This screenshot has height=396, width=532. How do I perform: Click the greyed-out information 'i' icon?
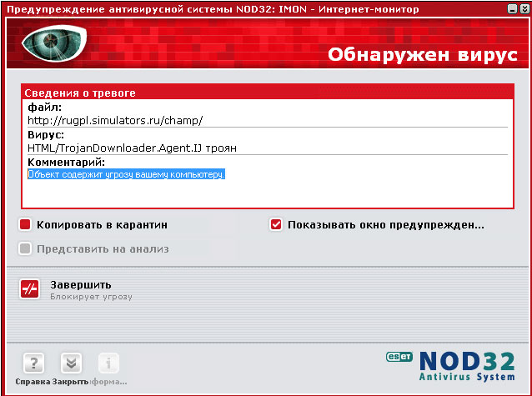(x=109, y=363)
